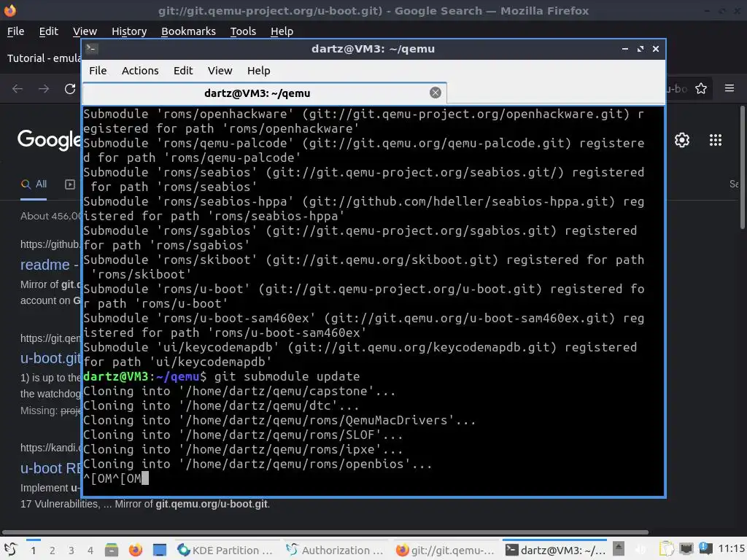
Task: Bookmark this page with the star icon
Action: [x=701, y=88]
